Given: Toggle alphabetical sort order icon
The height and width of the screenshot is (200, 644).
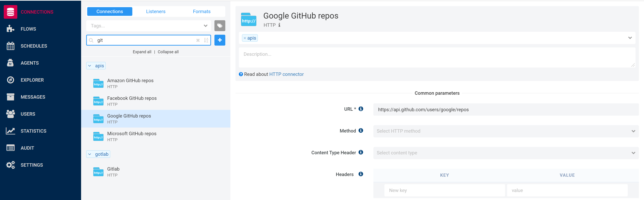Looking at the screenshot, I should [x=206, y=40].
